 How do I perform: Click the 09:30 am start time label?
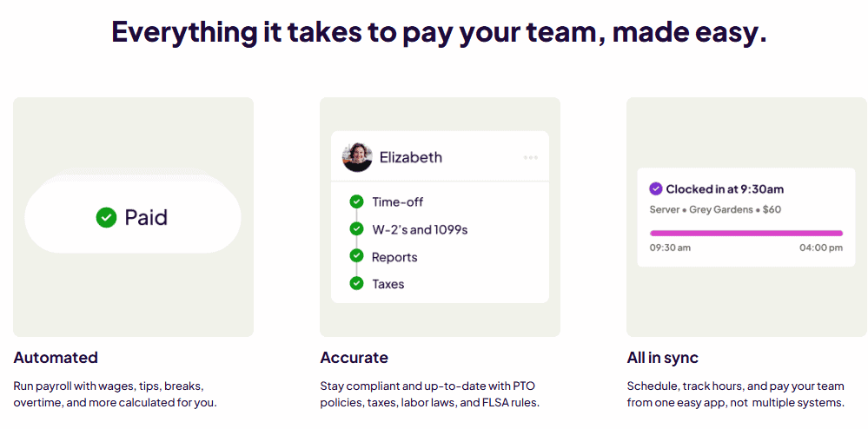click(x=670, y=247)
